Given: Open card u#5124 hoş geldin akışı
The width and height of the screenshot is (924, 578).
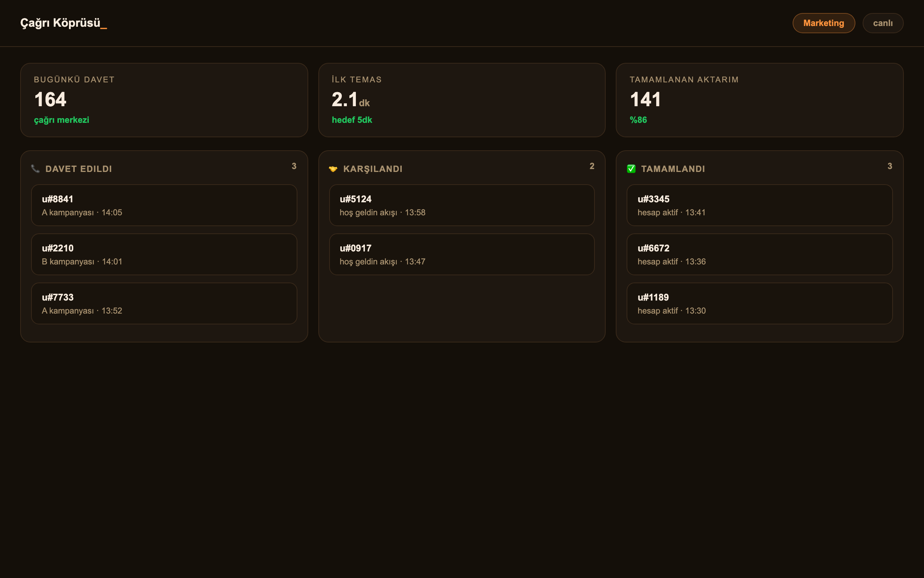Looking at the screenshot, I should click(x=462, y=205).
